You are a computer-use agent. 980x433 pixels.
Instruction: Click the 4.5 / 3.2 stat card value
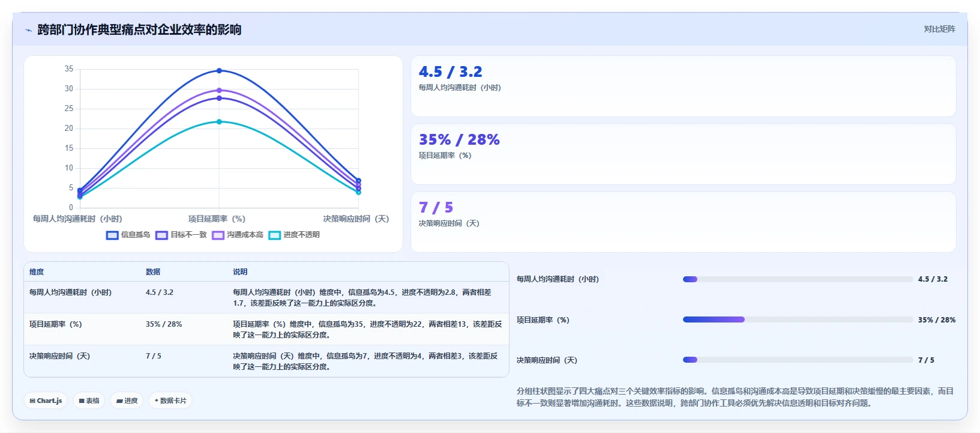(450, 72)
